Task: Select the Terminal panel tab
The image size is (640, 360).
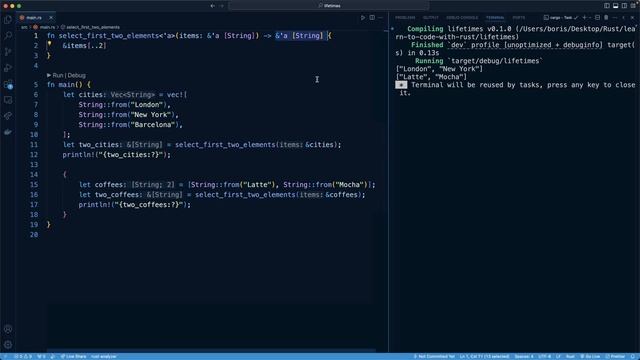Action: click(495, 18)
